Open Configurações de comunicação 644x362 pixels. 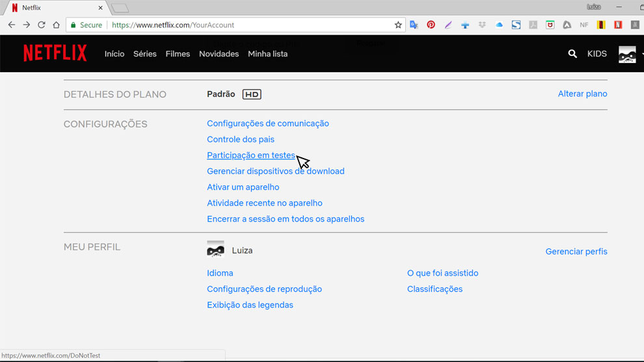coord(268,123)
